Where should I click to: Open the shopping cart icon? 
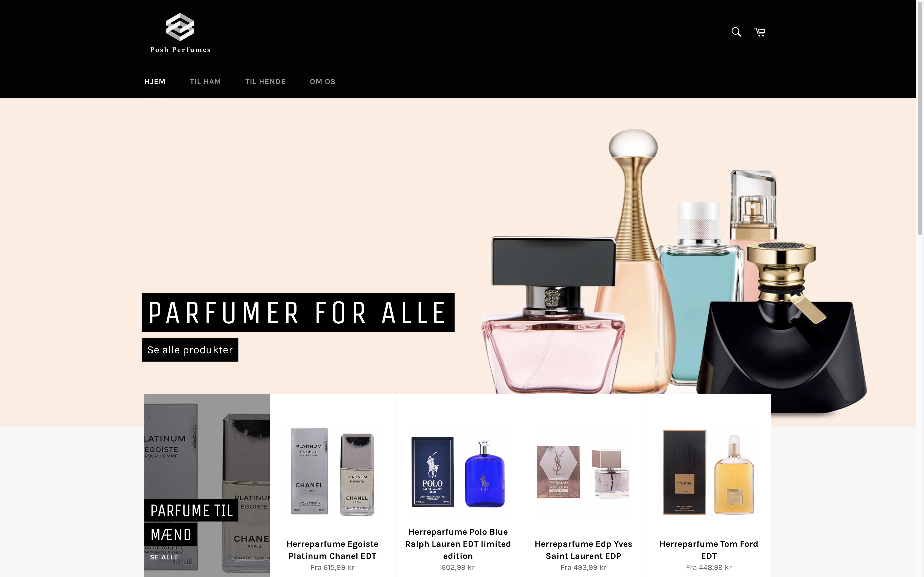pos(760,32)
